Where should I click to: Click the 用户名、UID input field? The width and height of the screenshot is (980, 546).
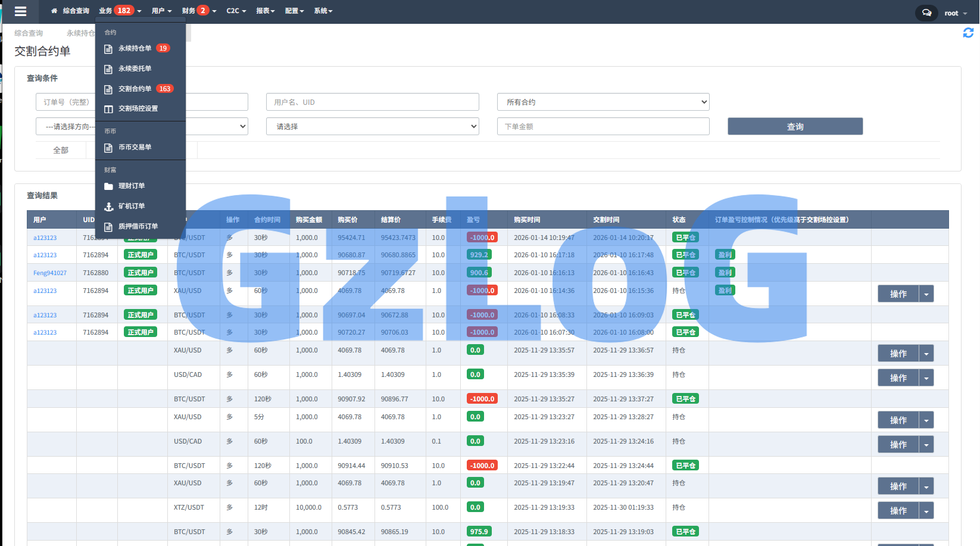pyautogui.click(x=372, y=102)
